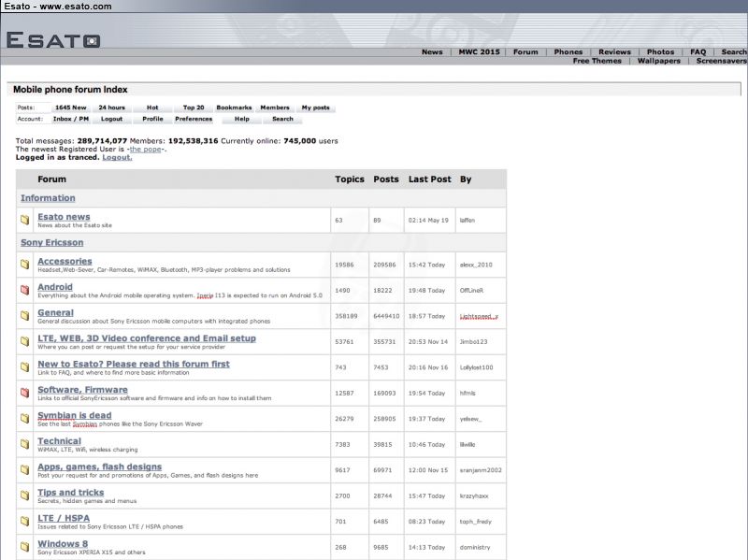Viewport: 748px width, 560px height.
Task: Click the Logout button in the Account row
Action: (x=111, y=120)
